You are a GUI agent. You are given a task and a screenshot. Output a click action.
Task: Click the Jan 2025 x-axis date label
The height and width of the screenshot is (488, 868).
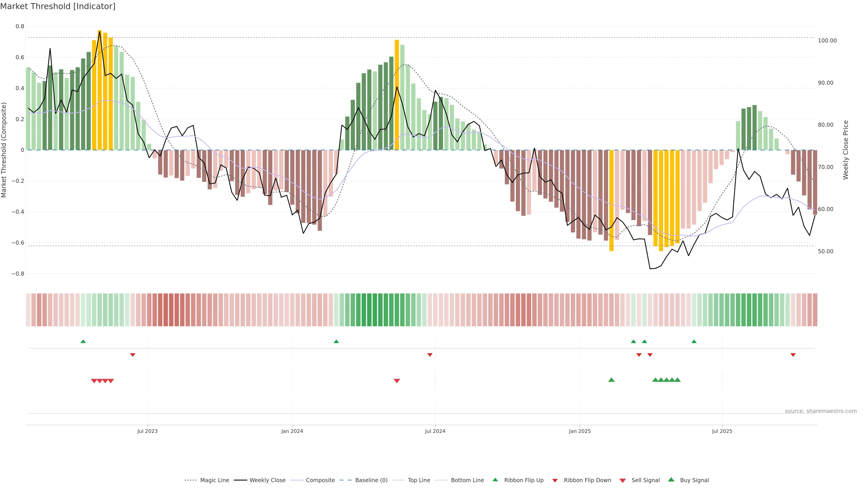pos(580,431)
